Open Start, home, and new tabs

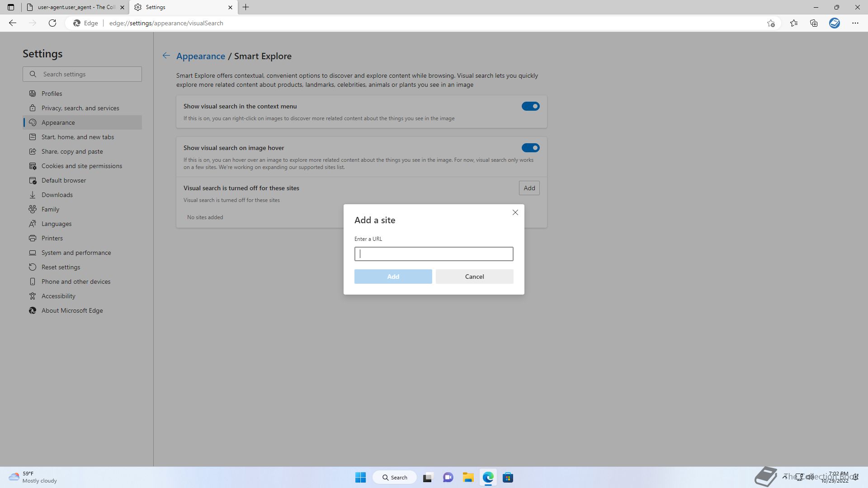tap(82, 137)
